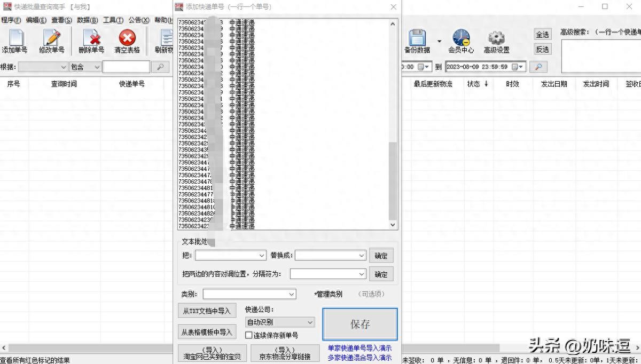Click 从TXT文档中导入 button
Viewport: 641px width, 364px height.
[207, 311]
